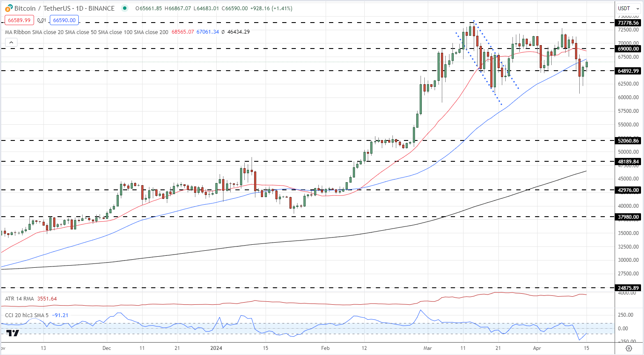The width and height of the screenshot is (644, 355).
Task: Select the CCI 20 hlc3 SMA 5 legend
Action: point(27,315)
